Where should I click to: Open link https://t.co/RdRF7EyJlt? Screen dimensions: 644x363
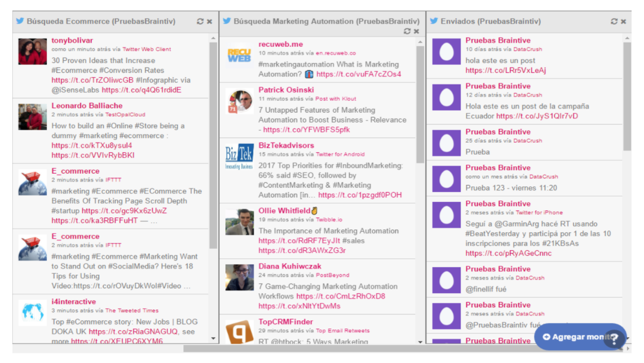299,241
